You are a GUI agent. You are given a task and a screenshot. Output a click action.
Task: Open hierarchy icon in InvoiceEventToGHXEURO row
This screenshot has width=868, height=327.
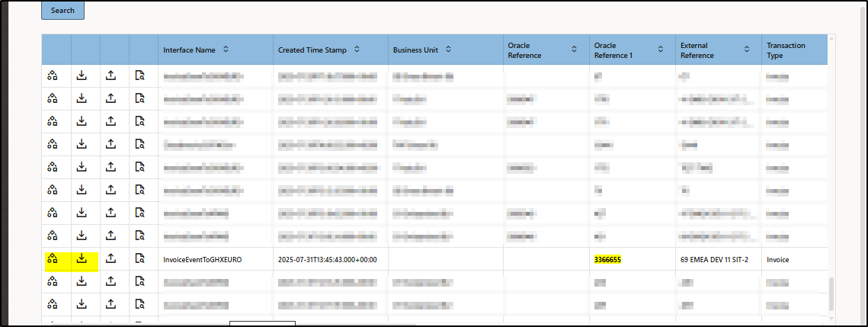point(53,258)
